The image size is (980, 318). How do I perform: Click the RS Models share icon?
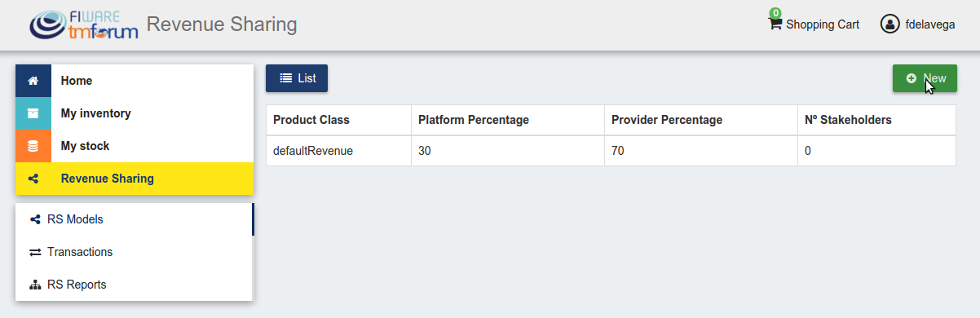[35, 219]
